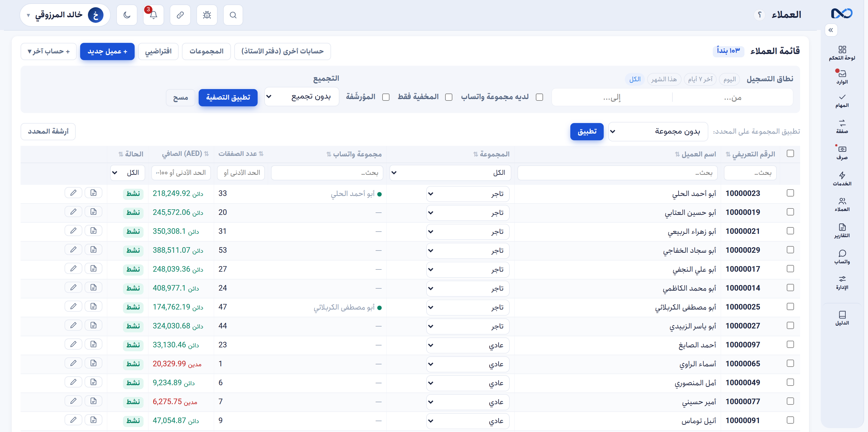Click the إلى... date to field

click(612, 97)
